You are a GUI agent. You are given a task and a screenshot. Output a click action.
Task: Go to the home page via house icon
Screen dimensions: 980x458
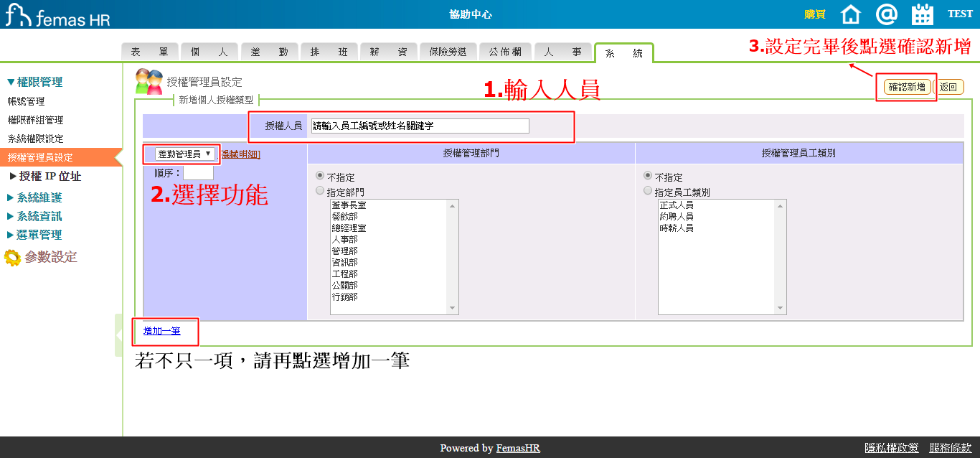(850, 14)
